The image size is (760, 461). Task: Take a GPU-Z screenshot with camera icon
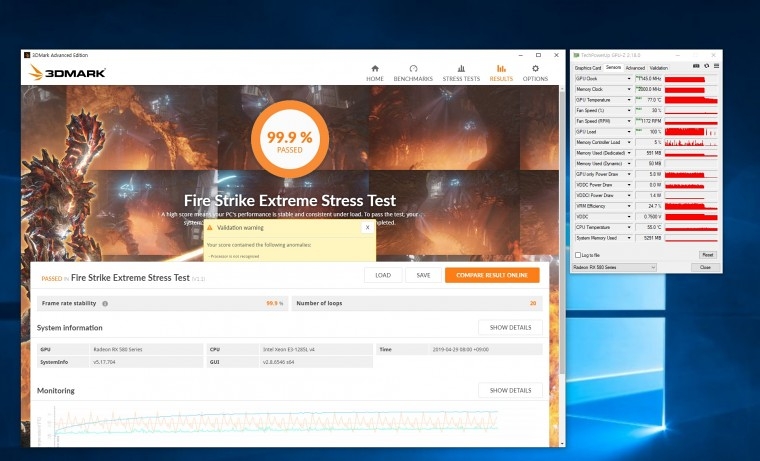coord(696,66)
